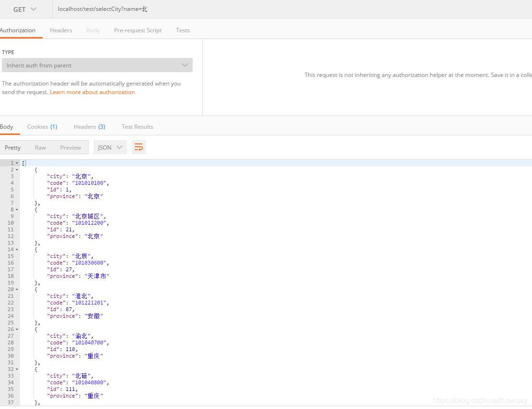Select the response Body tab
This screenshot has width=532, height=409.
click(7, 127)
